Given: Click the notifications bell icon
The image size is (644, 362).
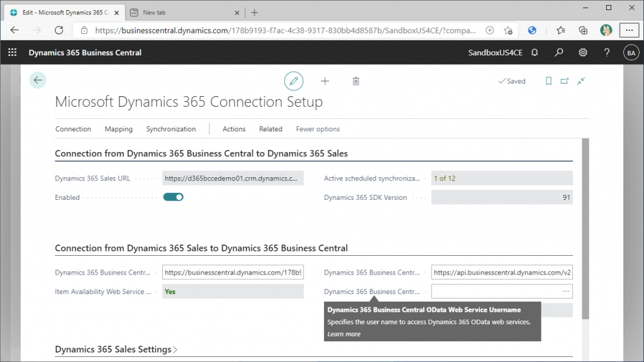Looking at the screenshot, I should [x=535, y=53].
